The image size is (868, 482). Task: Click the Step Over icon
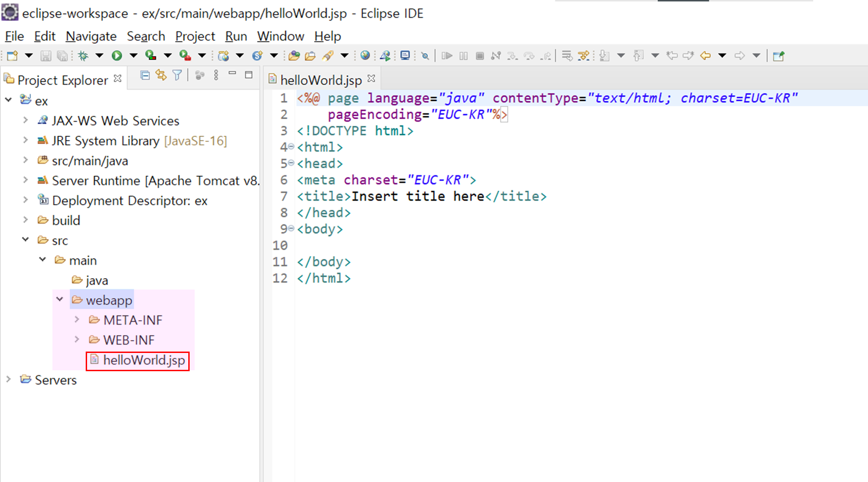(529, 56)
